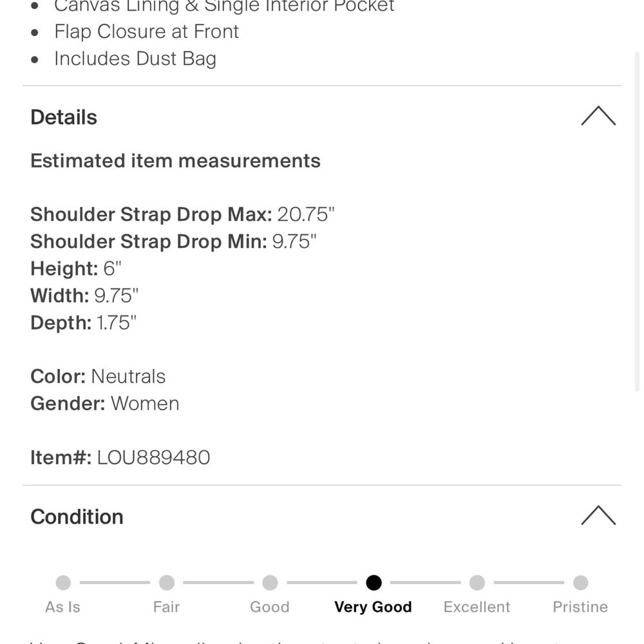Image resolution: width=644 pixels, height=644 pixels.
Task: Click the Condition section heading
Action: (77, 516)
